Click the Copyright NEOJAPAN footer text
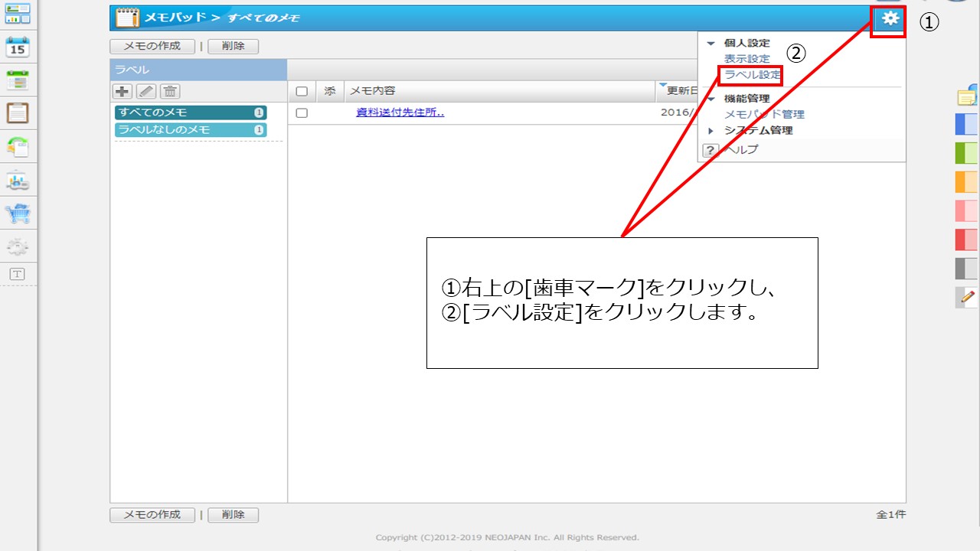 tap(508, 537)
